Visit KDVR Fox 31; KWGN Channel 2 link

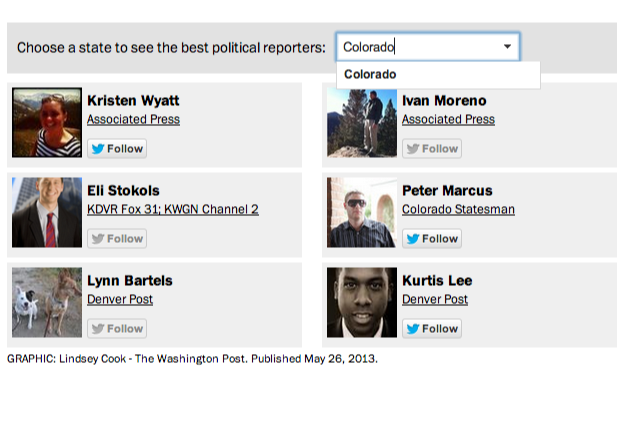[x=172, y=210]
